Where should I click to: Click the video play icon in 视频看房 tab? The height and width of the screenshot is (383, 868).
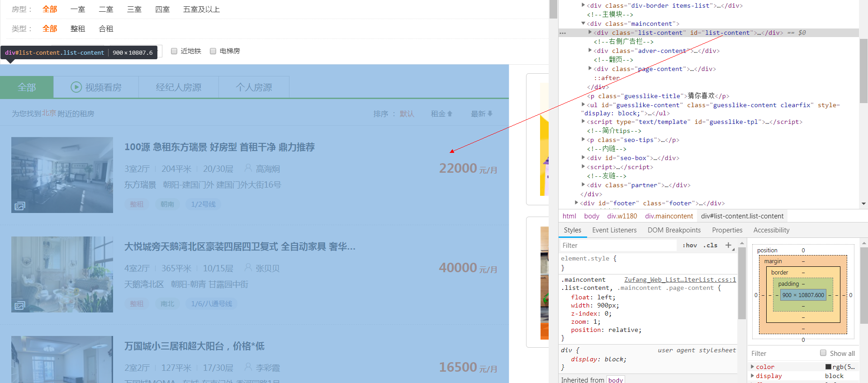tap(76, 87)
